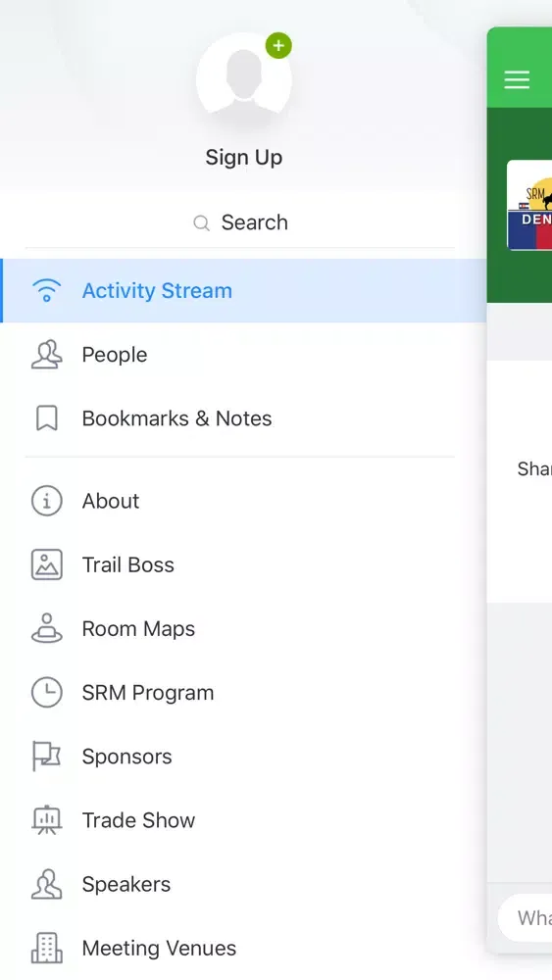Open the Sign Up link
The width and height of the screenshot is (552, 980).
[244, 158]
